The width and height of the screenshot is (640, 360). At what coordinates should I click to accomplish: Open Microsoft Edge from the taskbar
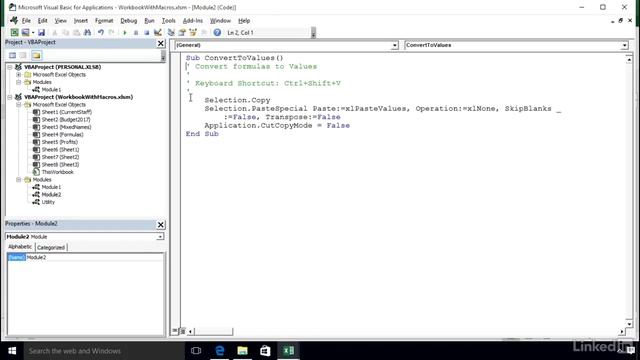tap(220, 351)
